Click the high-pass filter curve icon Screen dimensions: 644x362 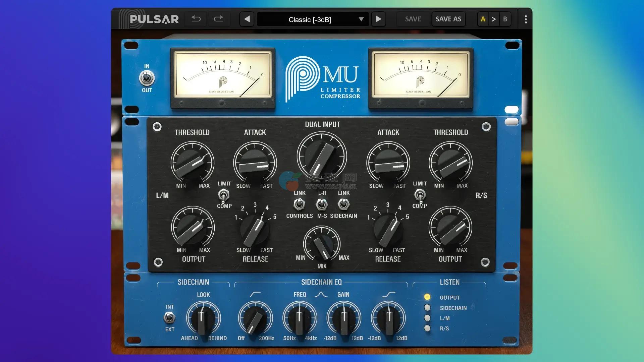(x=255, y=294)
